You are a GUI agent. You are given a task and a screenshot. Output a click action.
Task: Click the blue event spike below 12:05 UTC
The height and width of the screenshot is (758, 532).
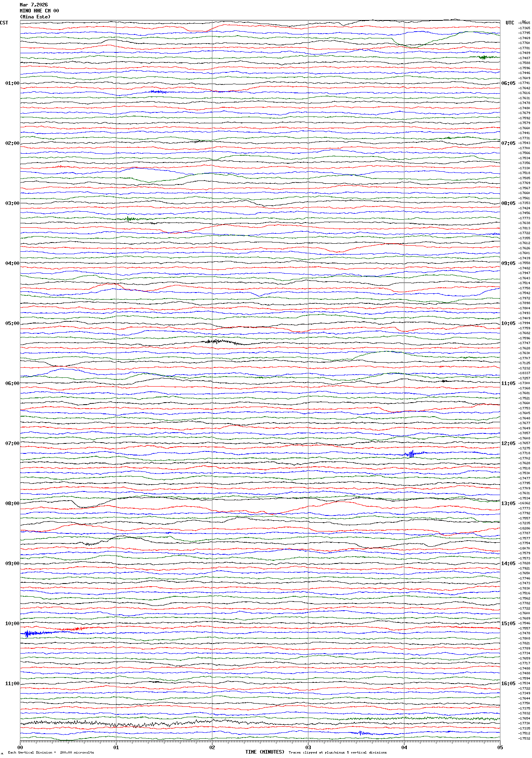pos(411,453)
